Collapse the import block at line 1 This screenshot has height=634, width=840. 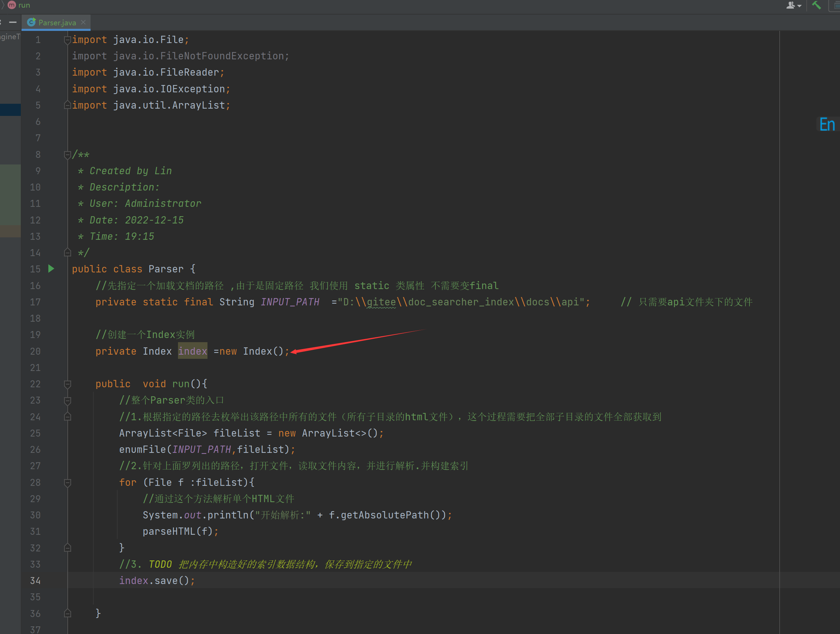tap(68, 40)
